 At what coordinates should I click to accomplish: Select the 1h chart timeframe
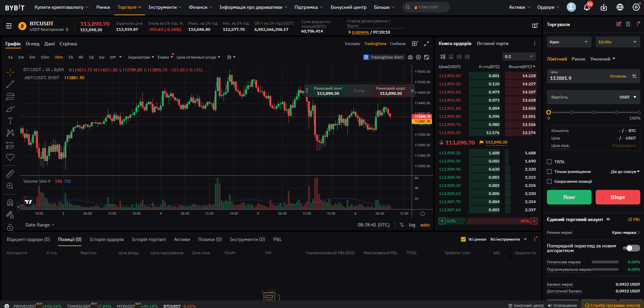click(71, 57)
